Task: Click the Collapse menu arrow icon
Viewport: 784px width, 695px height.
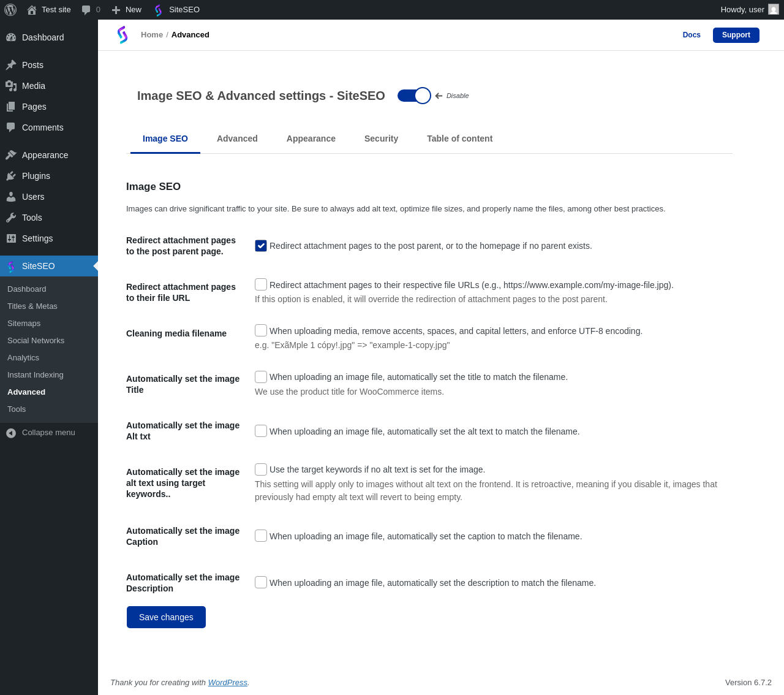Action: pos(11,433)
